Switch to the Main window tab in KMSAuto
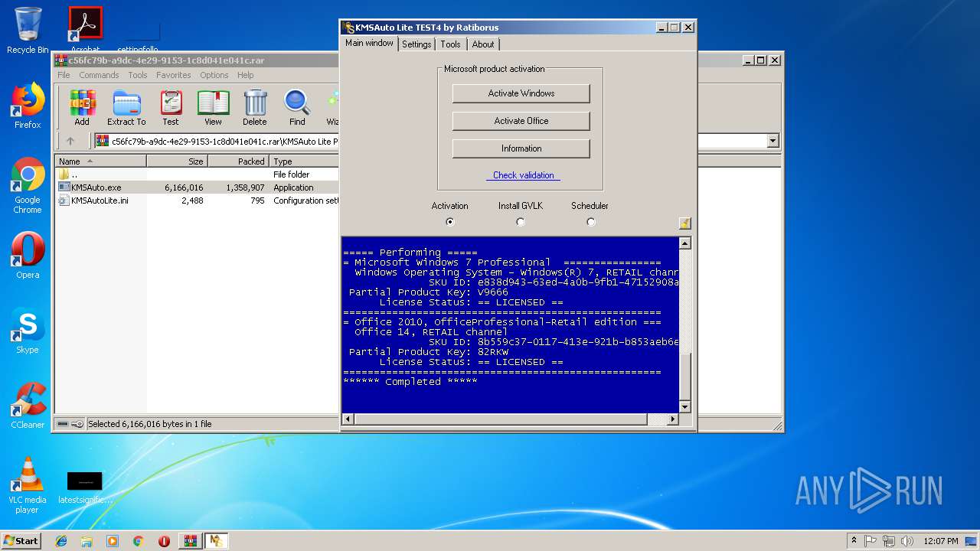 click(x=369, y=43)
